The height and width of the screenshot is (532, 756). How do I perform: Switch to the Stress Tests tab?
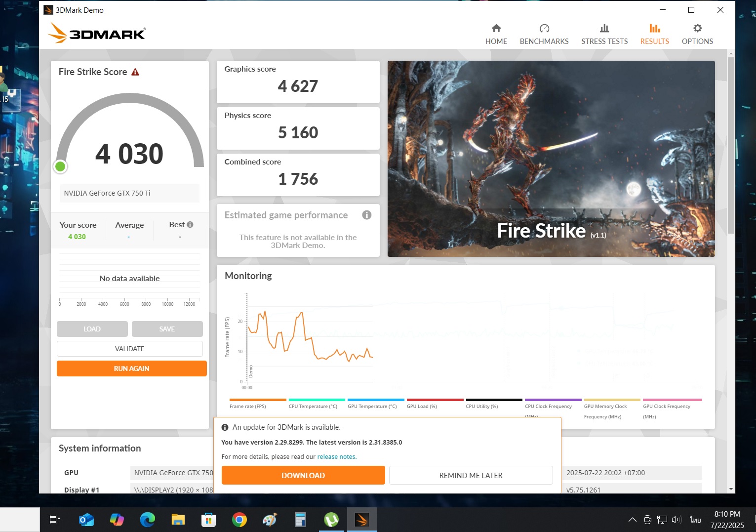click(x=604, y=34)
